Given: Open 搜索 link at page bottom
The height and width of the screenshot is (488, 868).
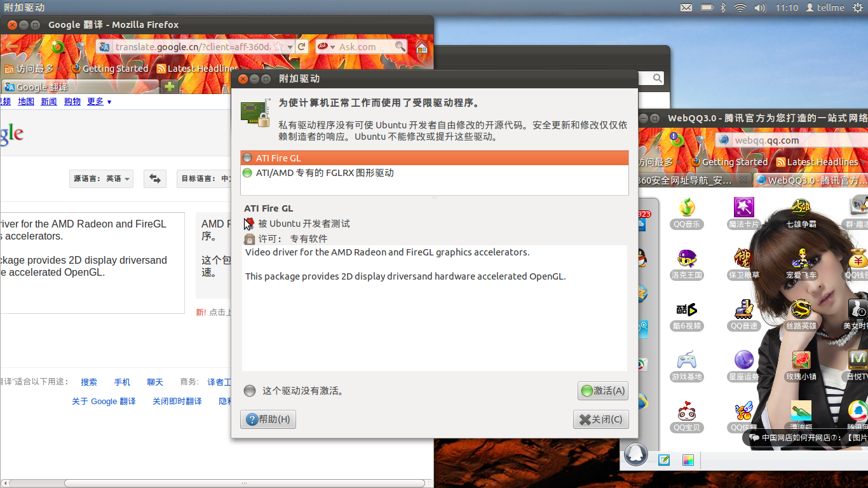Looking at the screenshot, I should coord(89,382).
